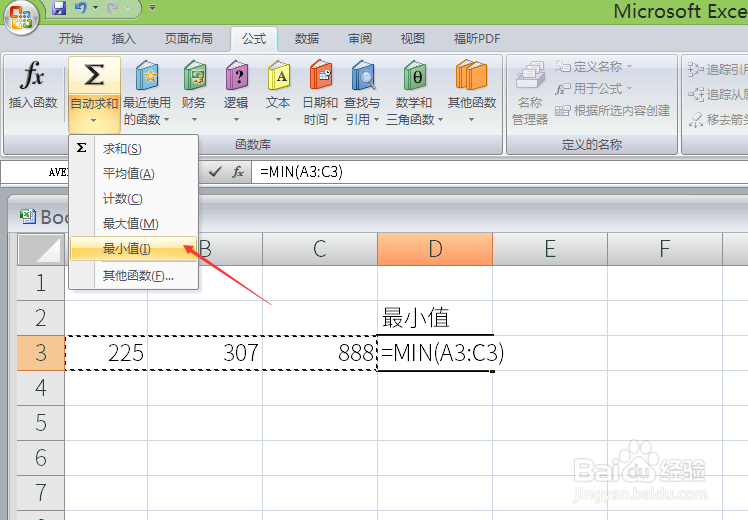Open 查找与引用 functions icon
748x520 pixels.
click(x=363, y=75)
